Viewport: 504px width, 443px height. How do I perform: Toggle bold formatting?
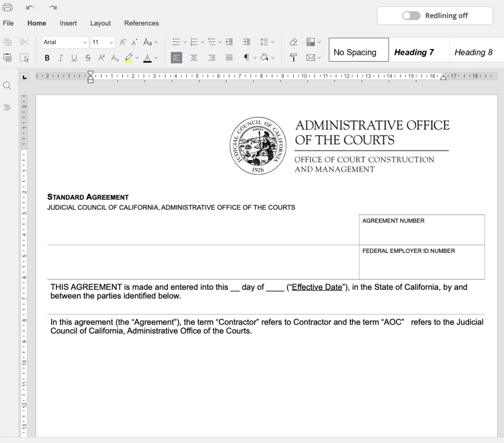pyautogui.click(x=46, y=58)
